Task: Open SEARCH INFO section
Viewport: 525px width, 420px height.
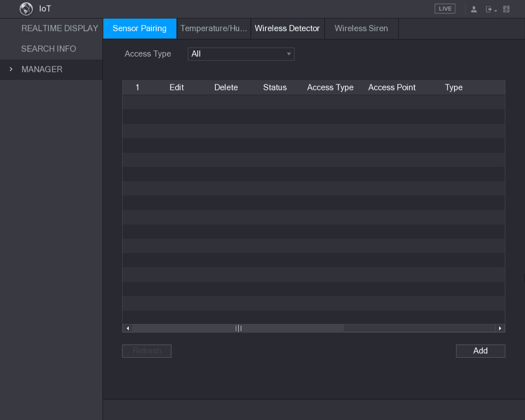Action: 48,48
